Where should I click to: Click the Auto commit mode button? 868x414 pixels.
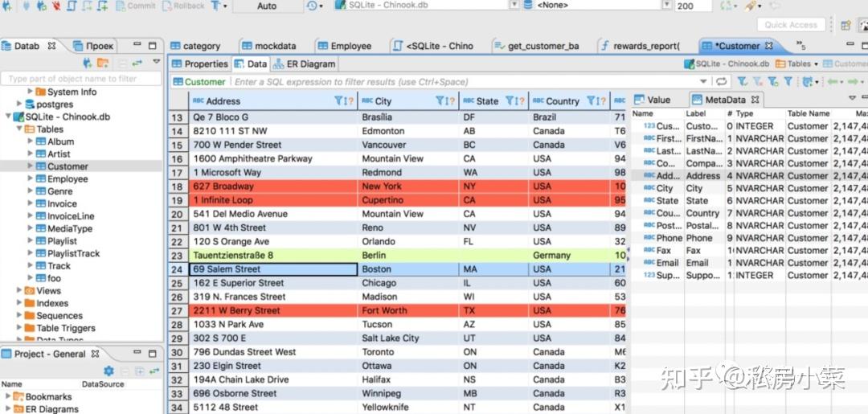(267, 6)
